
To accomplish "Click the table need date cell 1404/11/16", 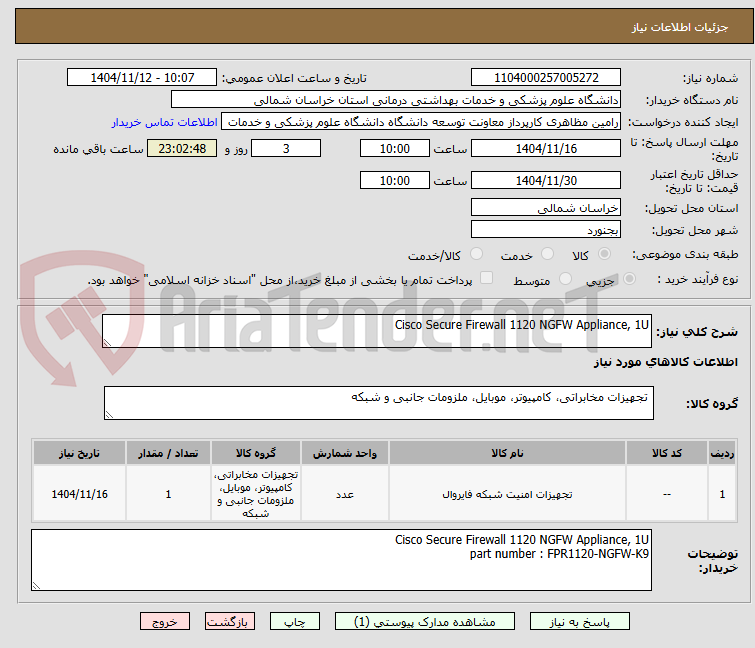I will pos(79,494).
